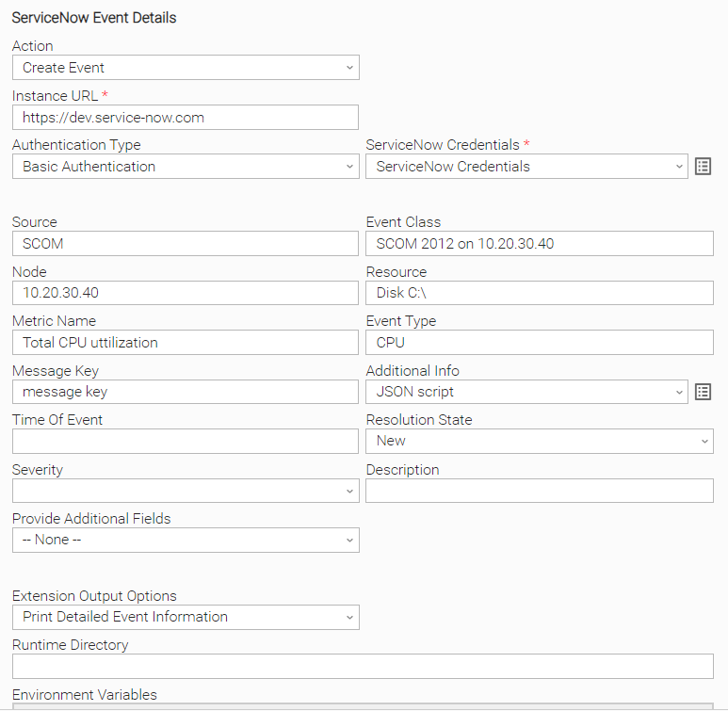
Task: Open list icon beside Additional Info dropdown
Action: pyautogui.click(x=703, y=392)
